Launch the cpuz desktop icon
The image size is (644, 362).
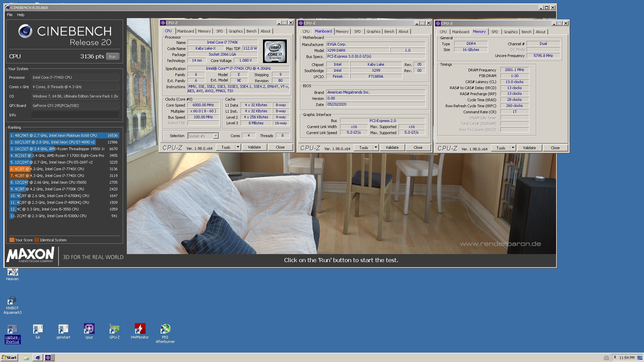point(89,332)
